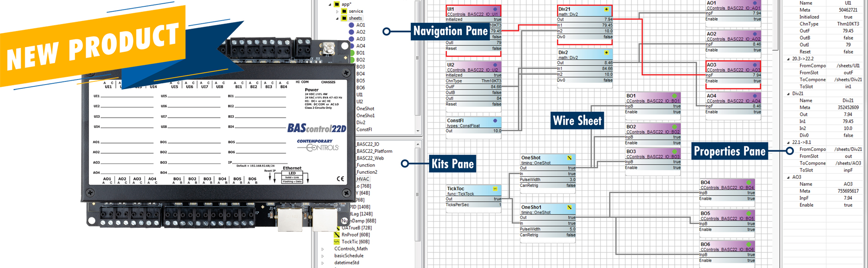Image resolution: width=868 pixels, height=268 pixels.
Task: Click the sheets folder icon in tree
Action: (344, 18)
